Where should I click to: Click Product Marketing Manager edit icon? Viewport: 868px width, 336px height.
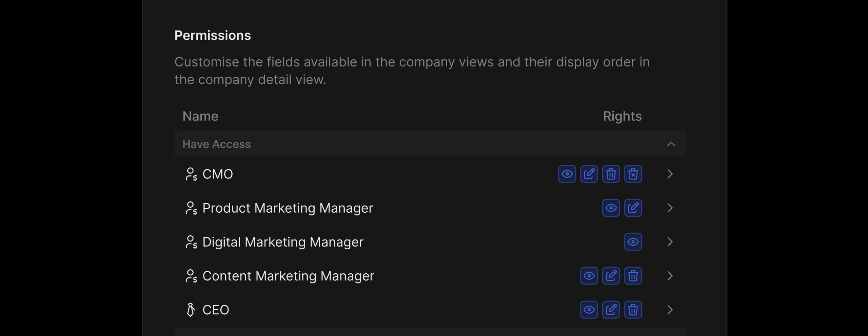(x=633, y=208)
